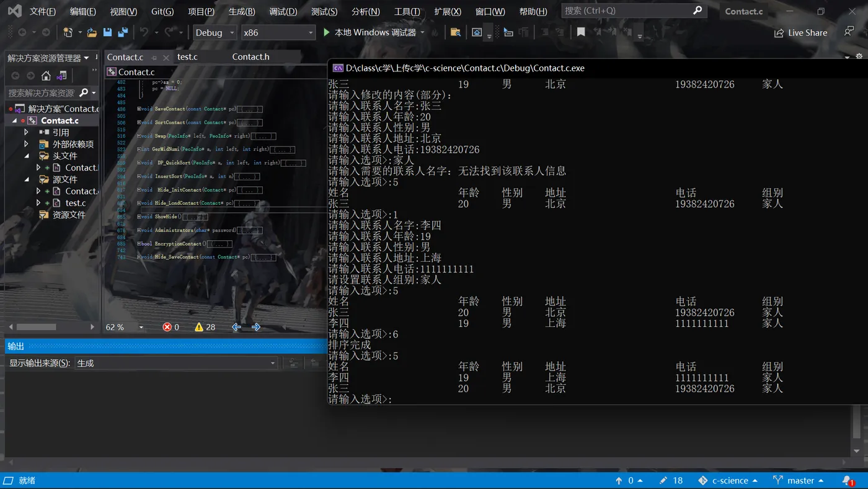Click the Open File folder icon

tap(92, 32)
